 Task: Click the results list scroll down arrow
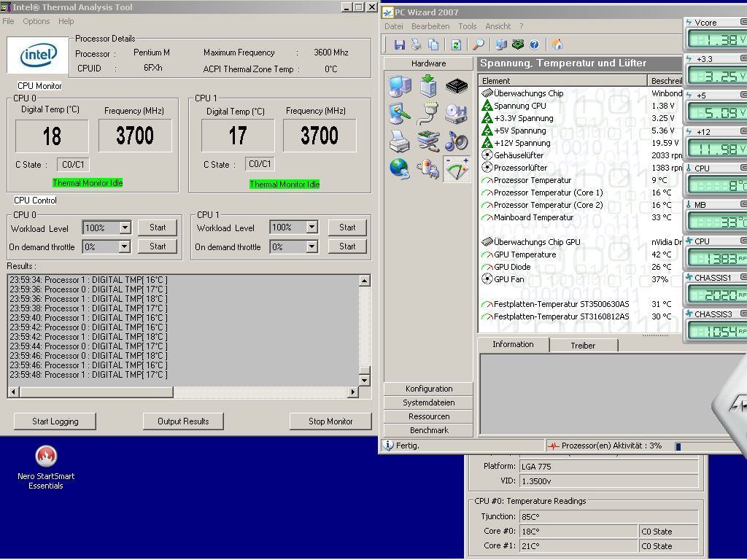tap(365, 380)
